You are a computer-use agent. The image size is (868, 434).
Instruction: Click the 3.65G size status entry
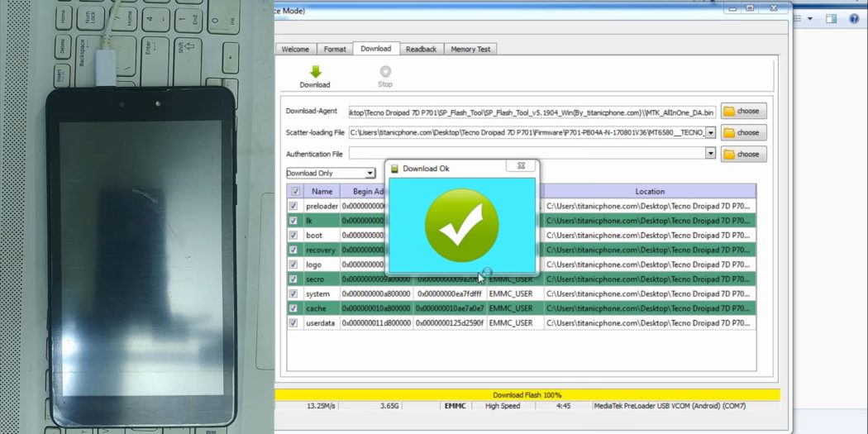tap(389, 406)
